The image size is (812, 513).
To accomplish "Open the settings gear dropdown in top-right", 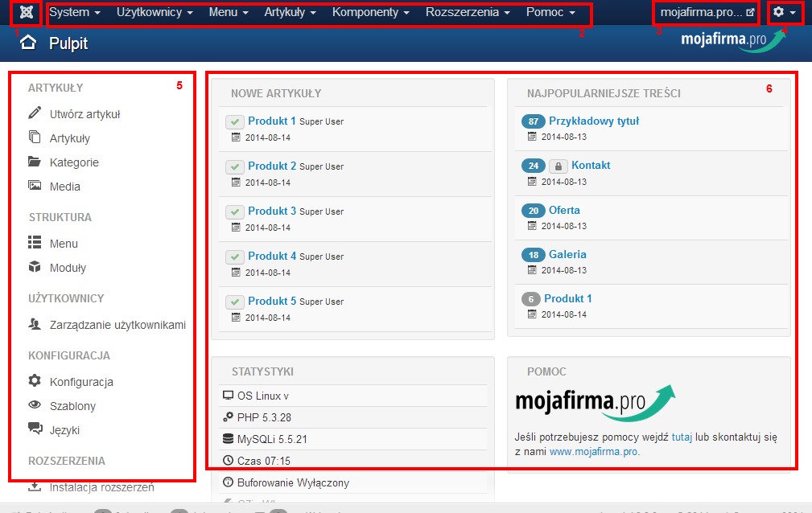I will click(x=784, y=13).
